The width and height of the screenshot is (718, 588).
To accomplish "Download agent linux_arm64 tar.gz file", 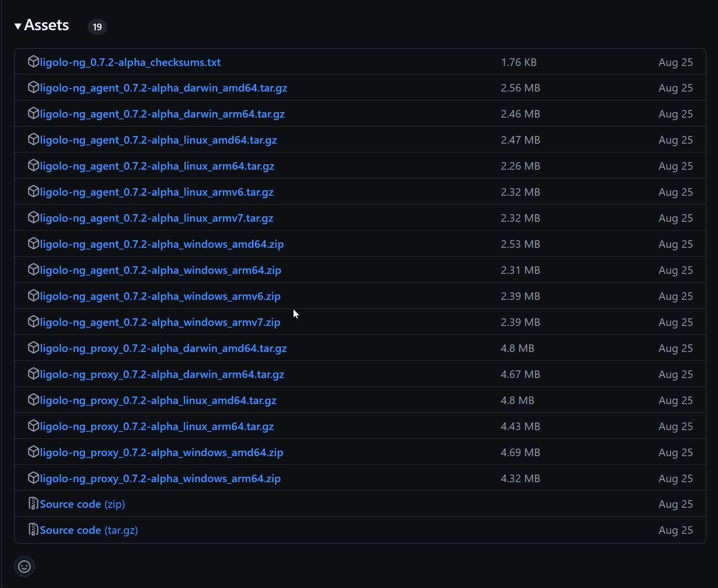I will tap(157, 166).
